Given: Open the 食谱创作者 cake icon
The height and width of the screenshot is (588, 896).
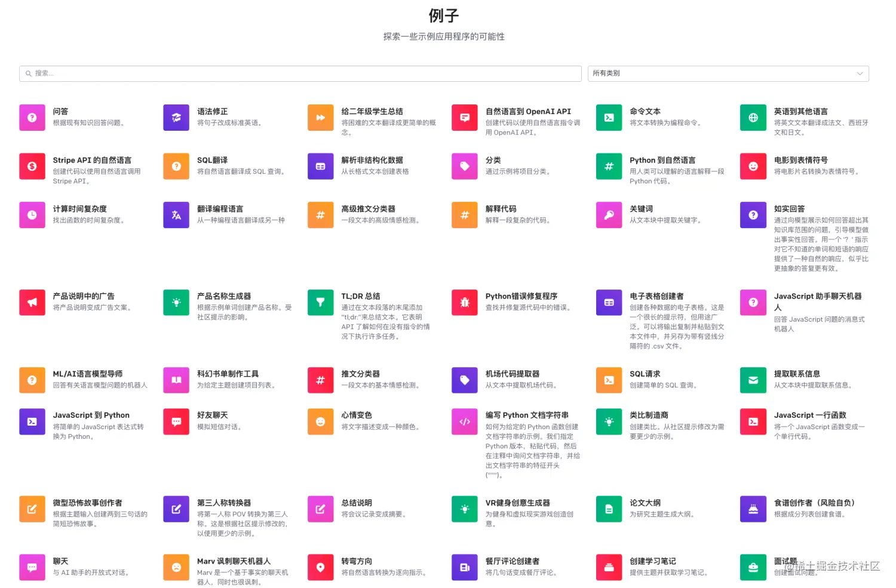Looking at the screenshot, I should click(753, 509).
